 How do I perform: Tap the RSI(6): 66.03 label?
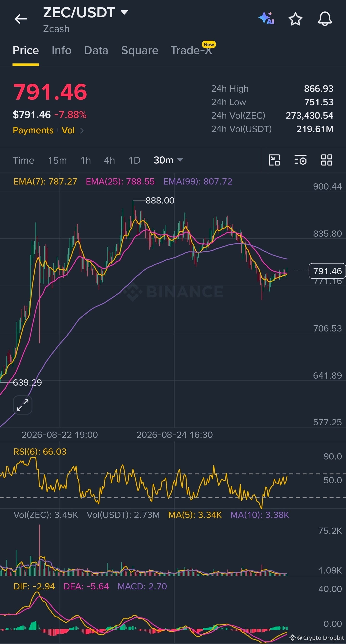coord(40,452)
